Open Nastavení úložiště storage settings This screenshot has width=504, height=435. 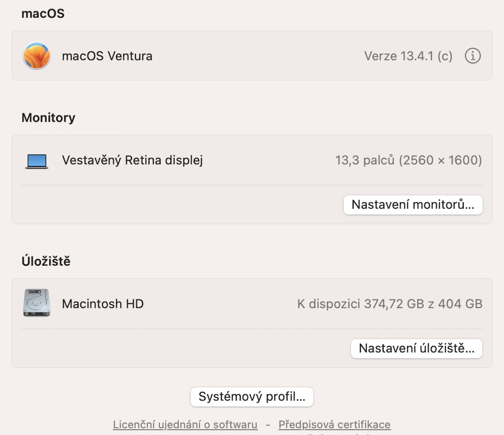[x=416, y=348]
